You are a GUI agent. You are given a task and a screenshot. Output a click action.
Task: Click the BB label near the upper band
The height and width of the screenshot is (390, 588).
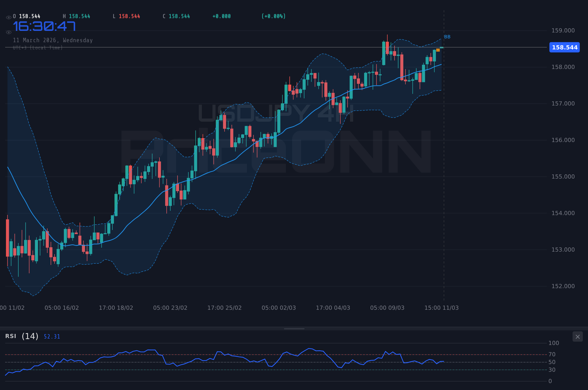pos(447,37)
